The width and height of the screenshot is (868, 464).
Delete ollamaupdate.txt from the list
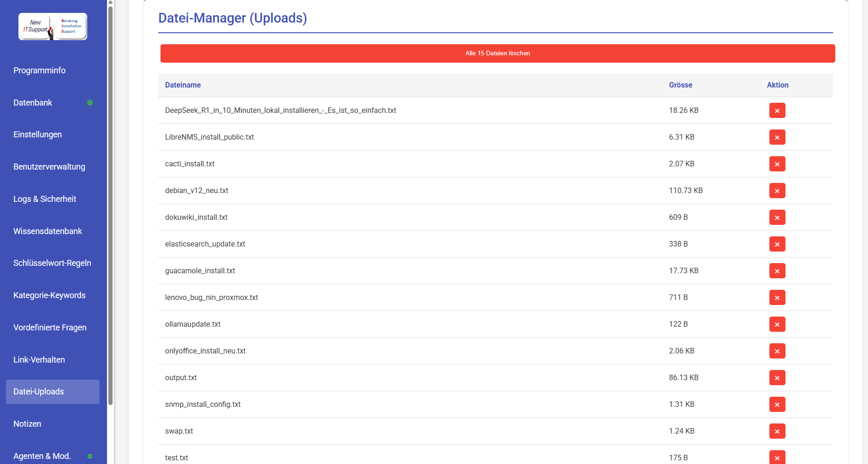pos(777,324)
